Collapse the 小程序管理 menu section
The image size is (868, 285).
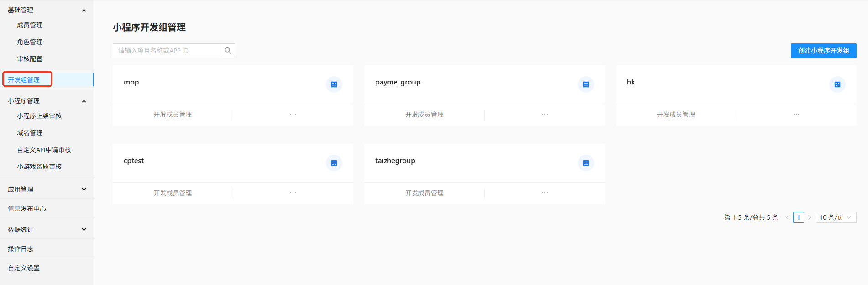(x=84, y=101)
